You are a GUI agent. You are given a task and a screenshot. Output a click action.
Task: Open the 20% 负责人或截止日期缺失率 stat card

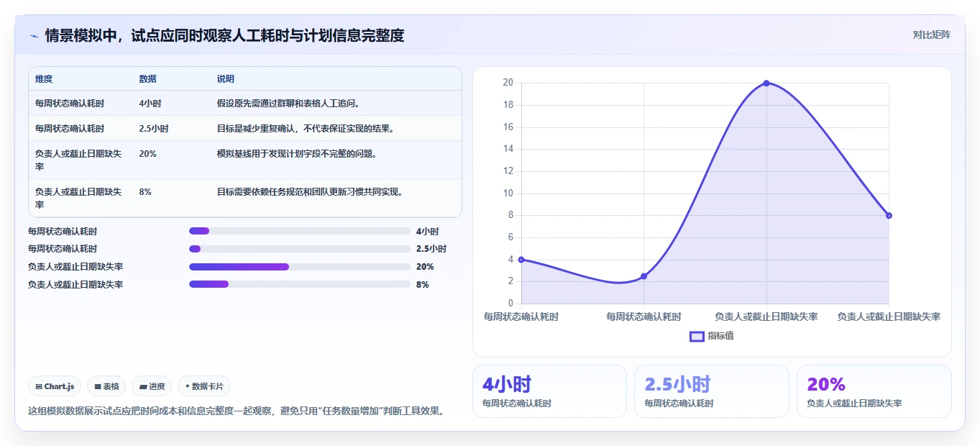click(x=874, y=391)
